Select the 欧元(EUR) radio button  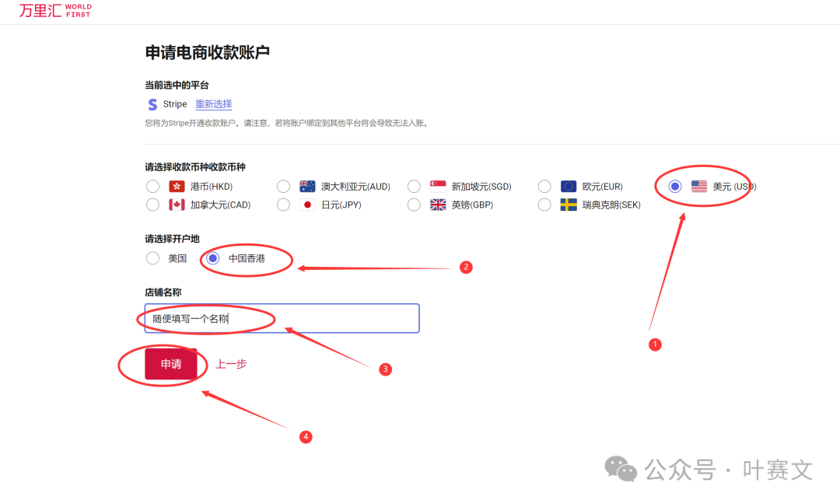544,187
